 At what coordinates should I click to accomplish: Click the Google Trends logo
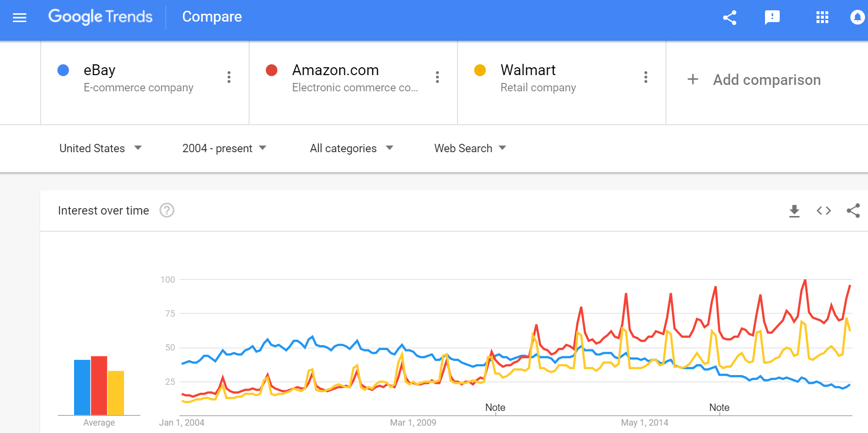click(101, 17)
